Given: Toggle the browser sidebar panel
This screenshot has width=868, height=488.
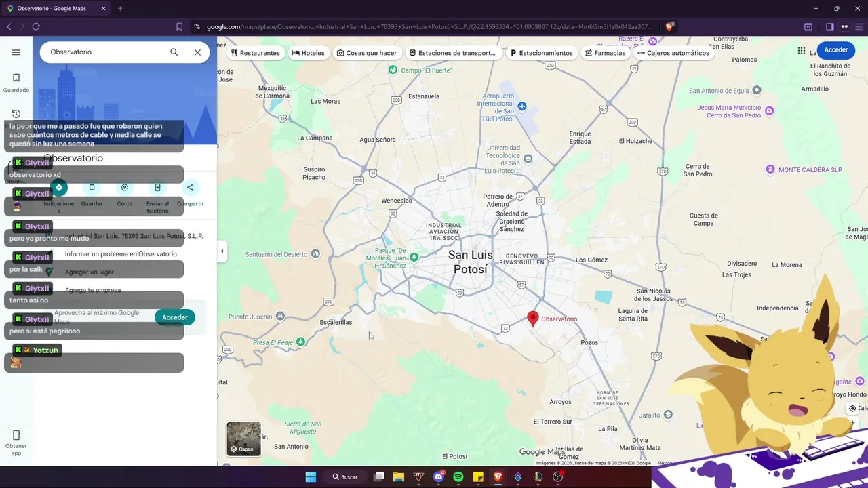Looking at the screenshot, I should pyautogui.click(x=829, y=26).
